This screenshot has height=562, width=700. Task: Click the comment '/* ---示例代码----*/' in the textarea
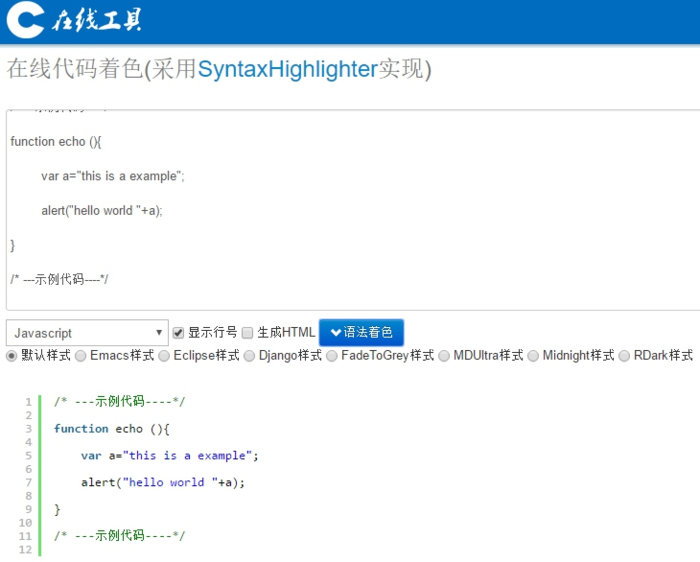[59, 279]
